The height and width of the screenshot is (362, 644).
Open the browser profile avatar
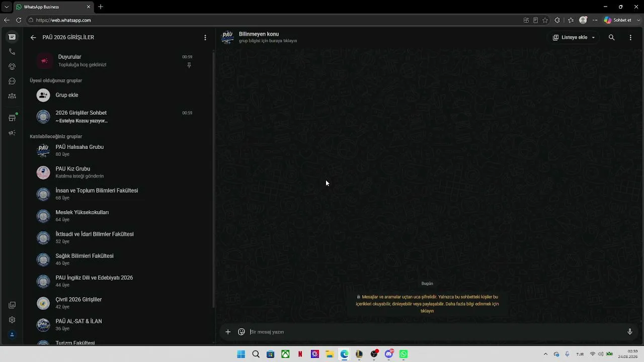(x=583, y=20)
